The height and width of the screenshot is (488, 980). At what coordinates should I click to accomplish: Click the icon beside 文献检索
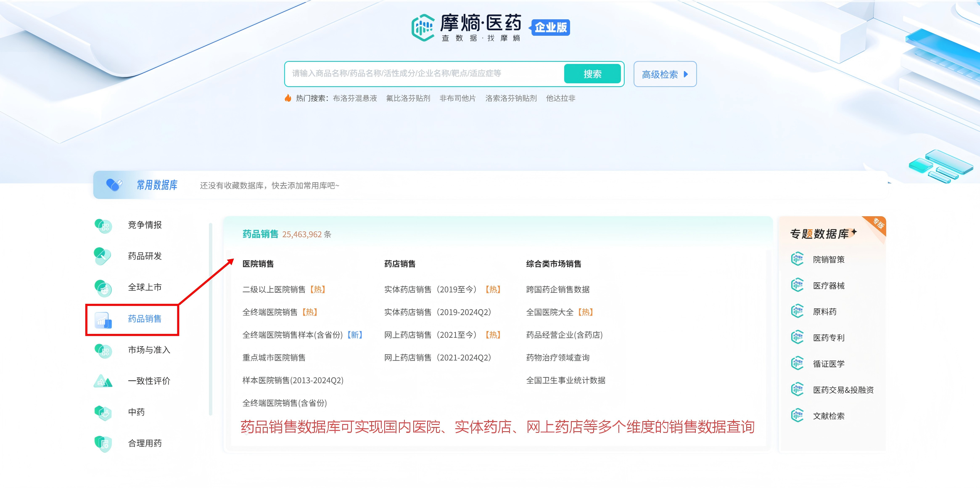(x=797, y=416)
